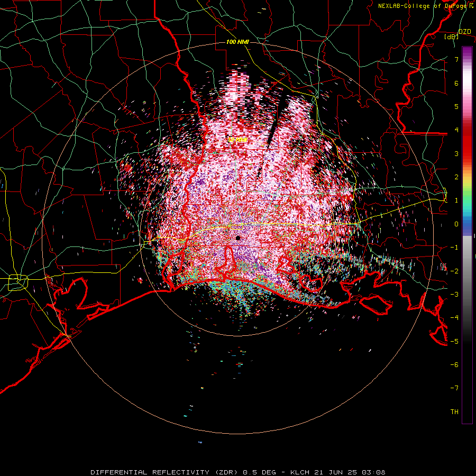The image size is (476, 476).
Task: Click the 7 value on the color scale
Action: (x=456, y=59)
